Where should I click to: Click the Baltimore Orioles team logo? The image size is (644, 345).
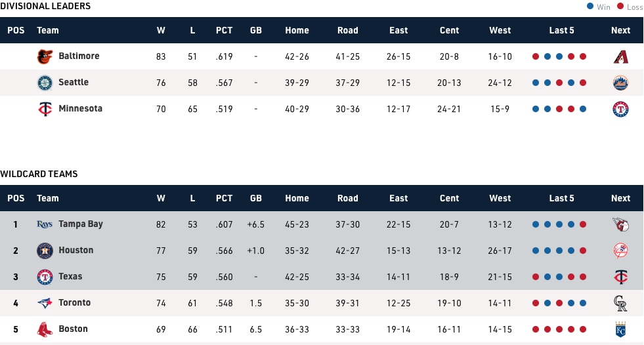[x=44, y=56]
